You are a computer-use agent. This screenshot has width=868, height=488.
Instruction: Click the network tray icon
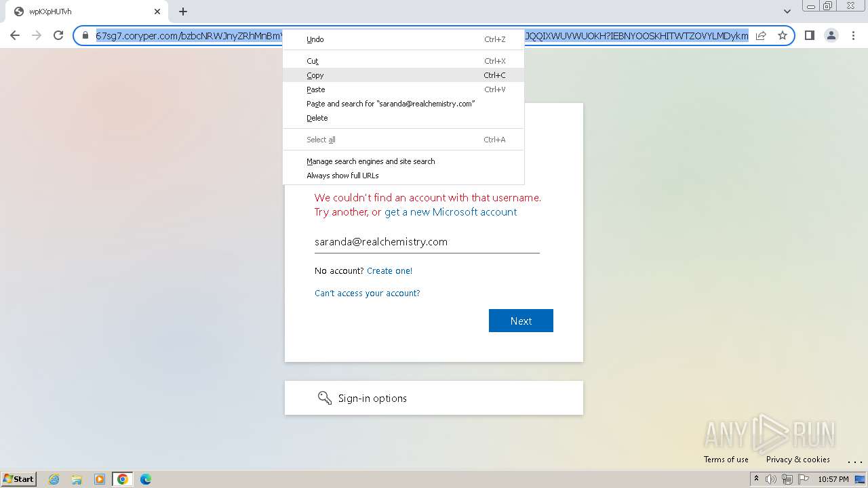787,479
